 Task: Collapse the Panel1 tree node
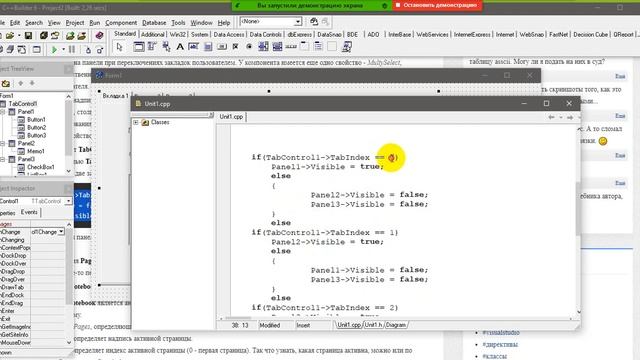(x=3, y=111)
